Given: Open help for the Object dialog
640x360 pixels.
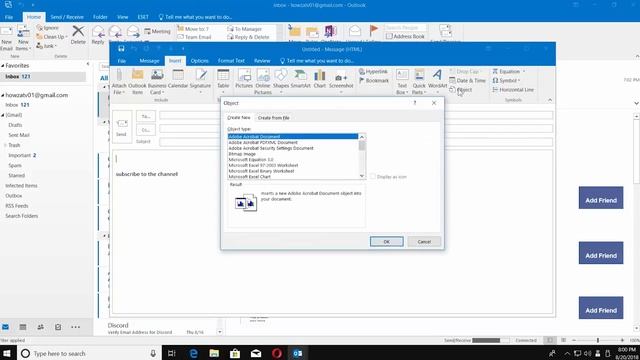Looking at the screenshot, I should [x=415, y=103].
